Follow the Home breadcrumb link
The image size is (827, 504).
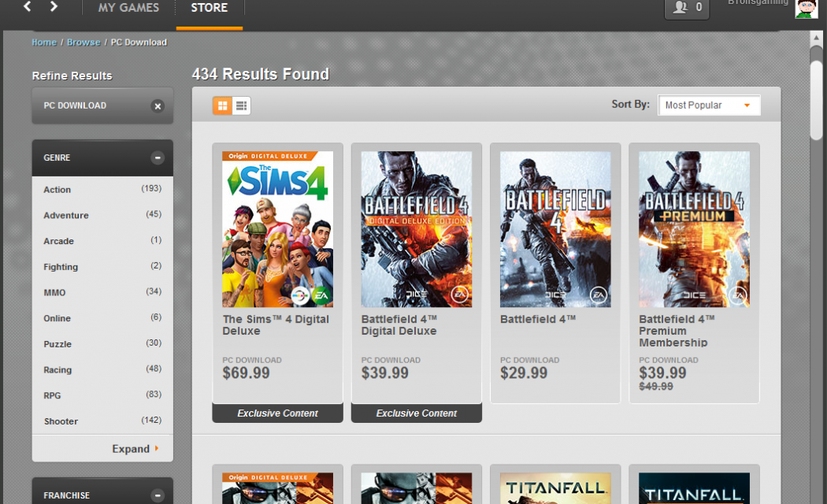pyautogui.click(x=44, y=43)
